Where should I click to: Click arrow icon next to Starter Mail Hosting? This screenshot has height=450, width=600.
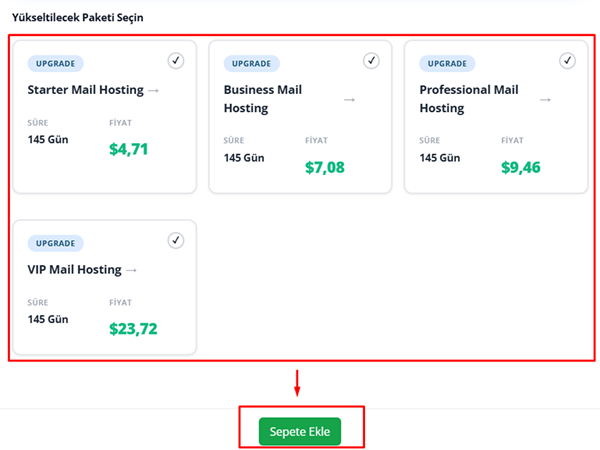153,91
